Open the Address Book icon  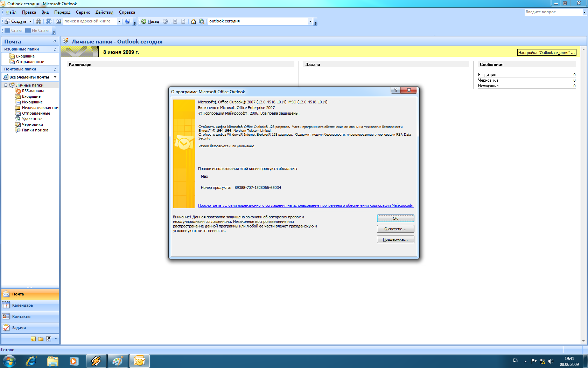[59, 21]
